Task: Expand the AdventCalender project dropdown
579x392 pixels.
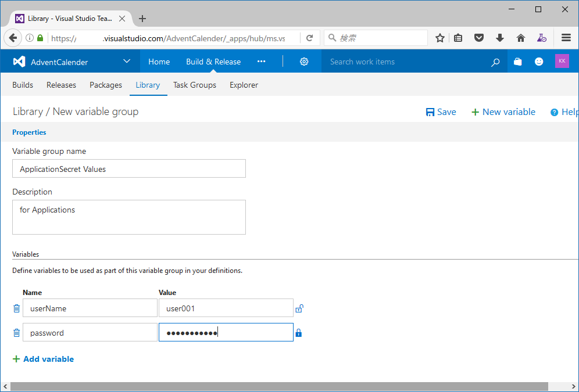Action: tap(127, 61)
